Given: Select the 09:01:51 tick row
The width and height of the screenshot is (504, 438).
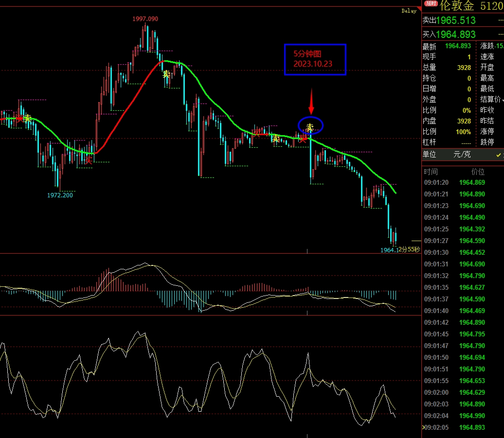Looking at the screenshot, I should click(463, 369).
